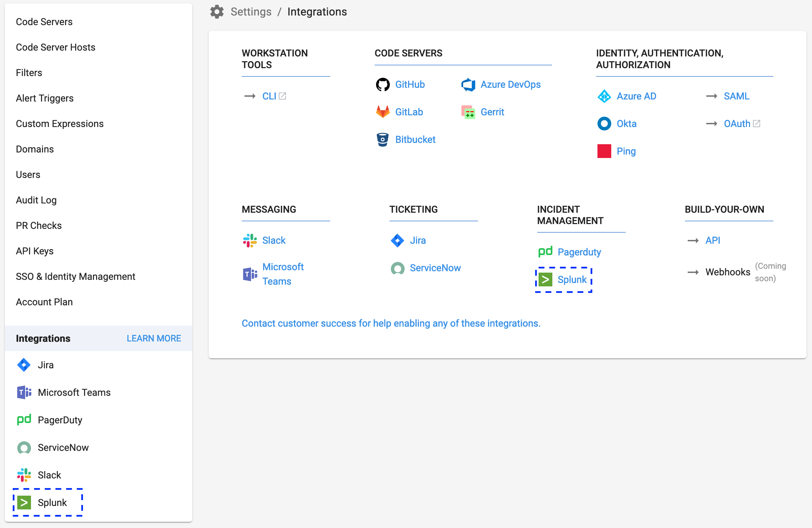This screenshot has width=812, height=528.
Task: Click the GitHub octocat icon
Action: pyautogui.click(x=382, y=84)
